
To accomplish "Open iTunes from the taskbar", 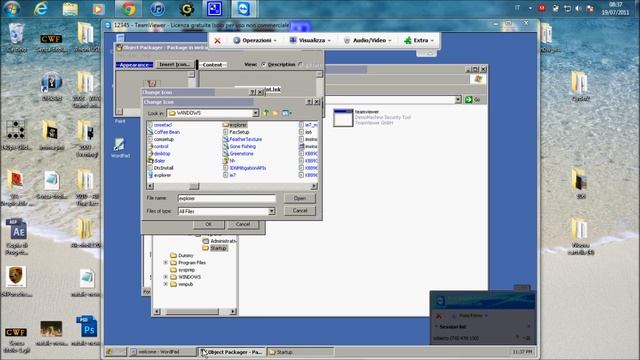I will click(x=158, y=9).
